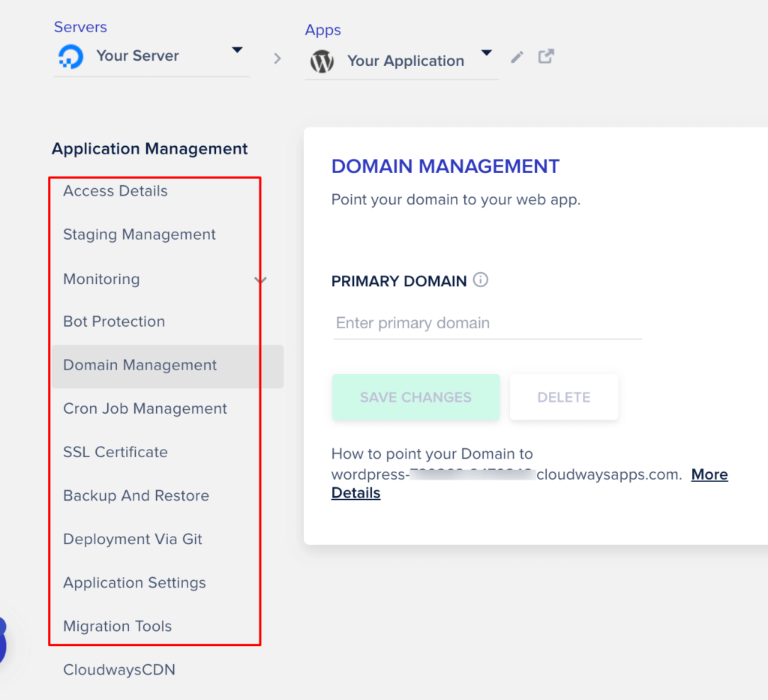Select Monitoring in the sidebar
The height and width of the screenshot is (700, 768).
click(x=101, y=279)
